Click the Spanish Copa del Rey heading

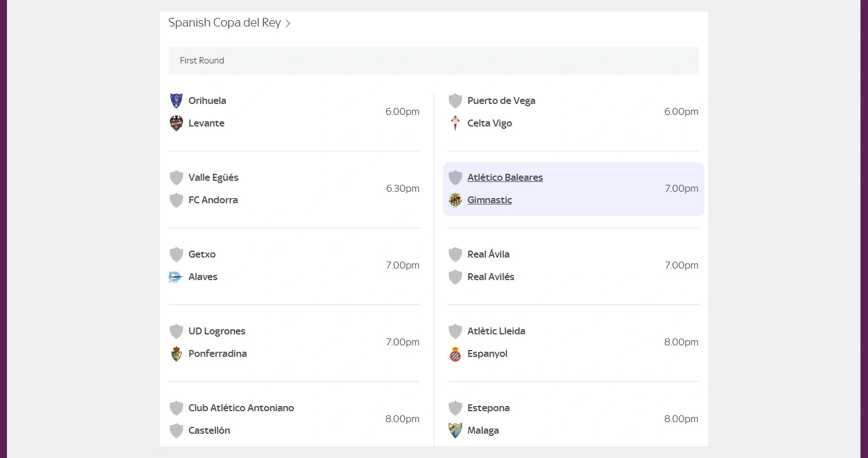click(x=225, y=23)
